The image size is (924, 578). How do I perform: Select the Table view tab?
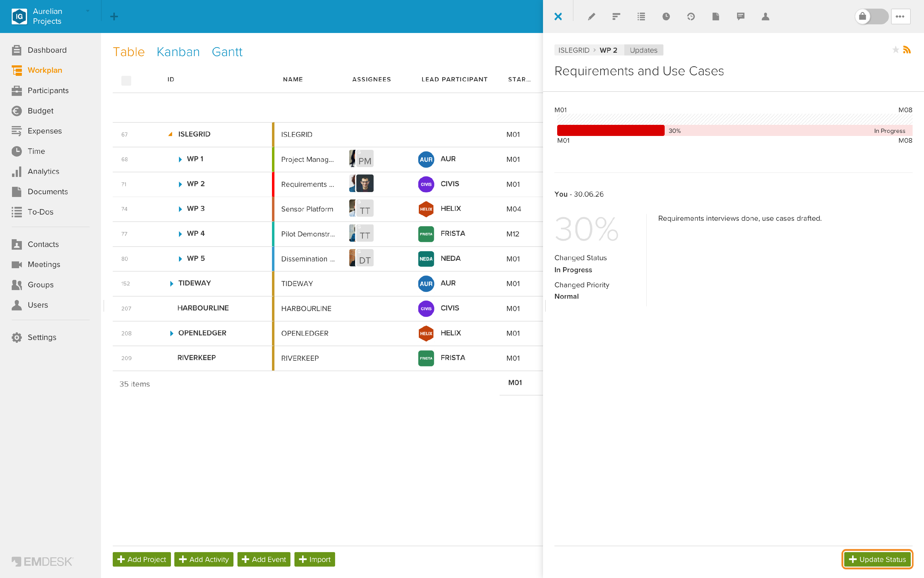point(129,51)
